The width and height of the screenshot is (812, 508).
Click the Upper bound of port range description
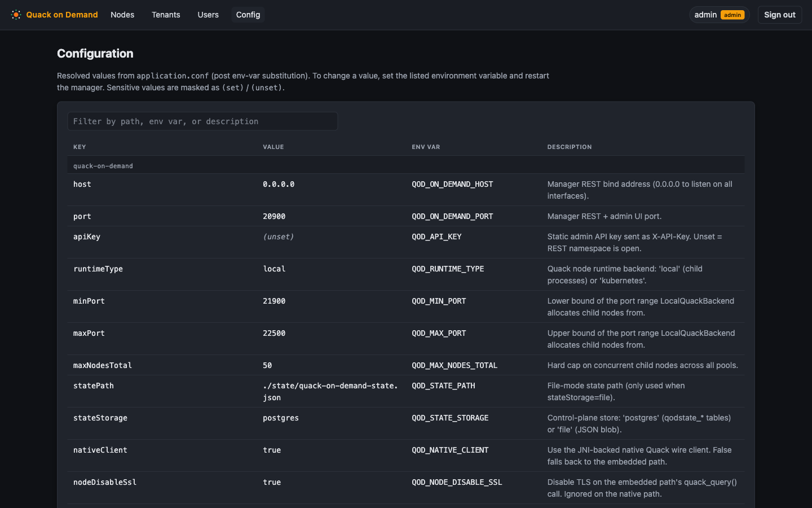(641, 339)
